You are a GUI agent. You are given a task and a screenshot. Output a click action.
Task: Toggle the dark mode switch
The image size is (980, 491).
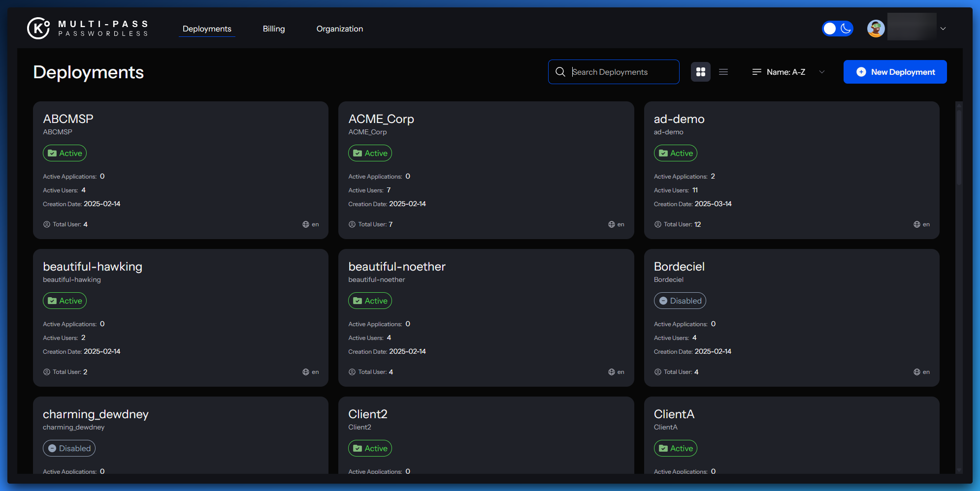pyautogui.click(x=838, y=29)
